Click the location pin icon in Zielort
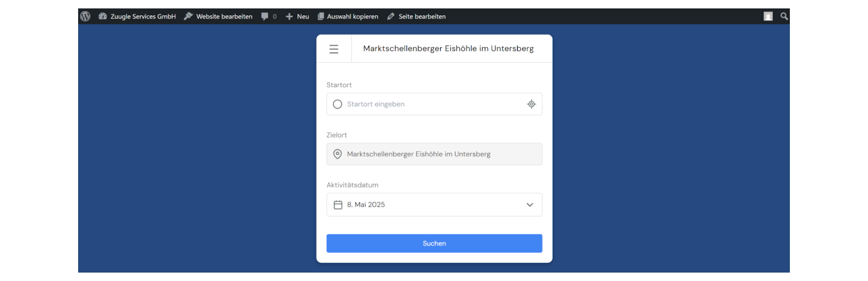The image size is (868, 281). 337,154
